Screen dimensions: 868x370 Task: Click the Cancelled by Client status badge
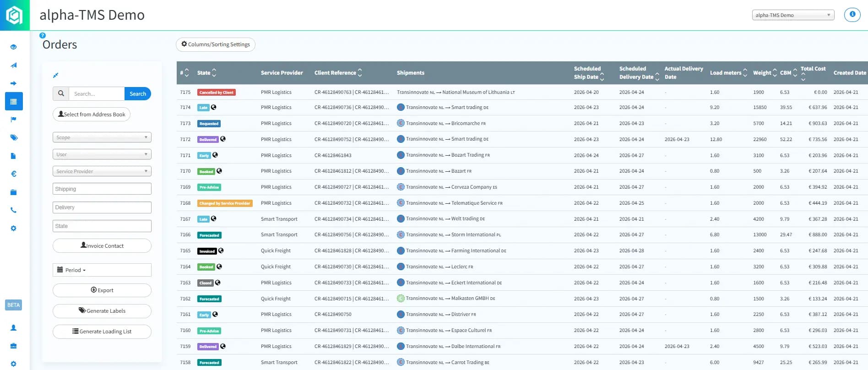click(217, 92)
